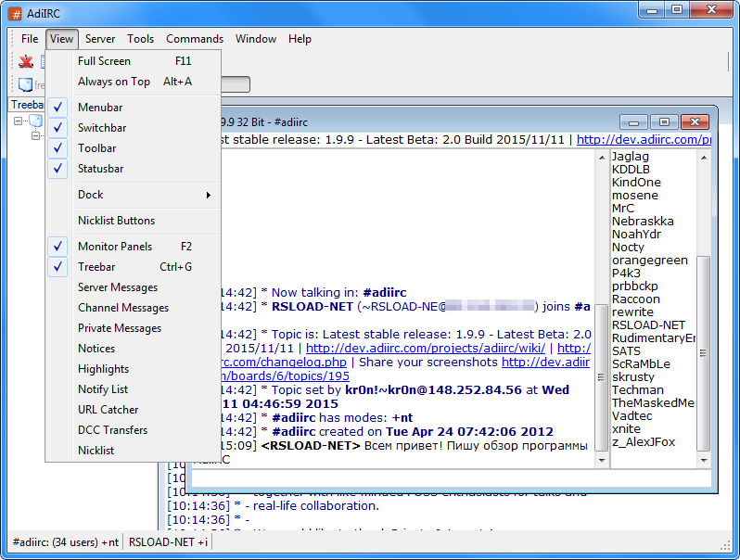Click the red disconnect icon in toolbar
Image resolution: width=740 pixels, height=560 pixels.
[x=26, y=61]
